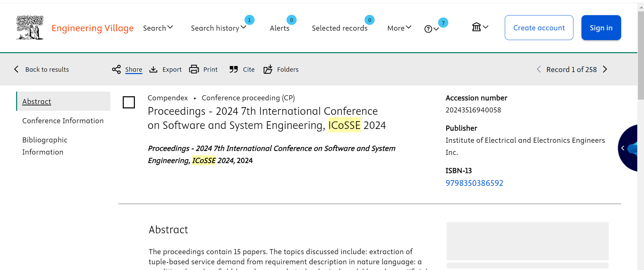The width and height of the screenshot is (644, 270).
Task: Expand the More menu
Action: 399,28
